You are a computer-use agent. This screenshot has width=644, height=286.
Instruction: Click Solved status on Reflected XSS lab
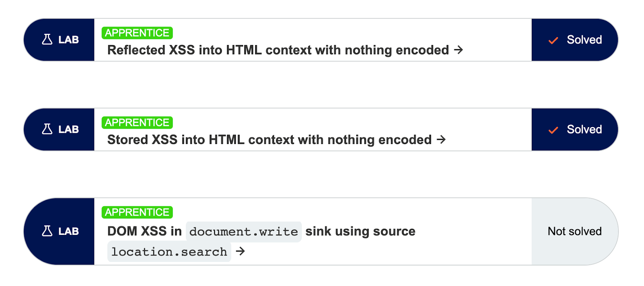584,40
